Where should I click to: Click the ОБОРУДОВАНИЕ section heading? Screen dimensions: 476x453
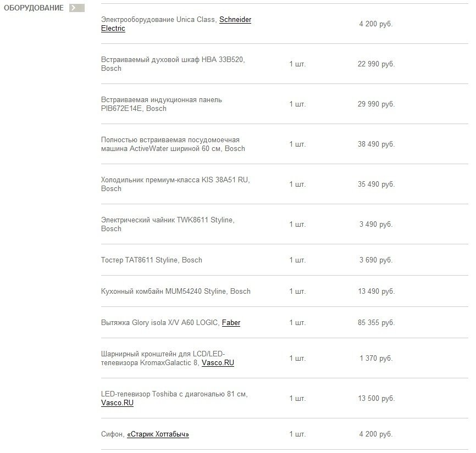(34, 8)
